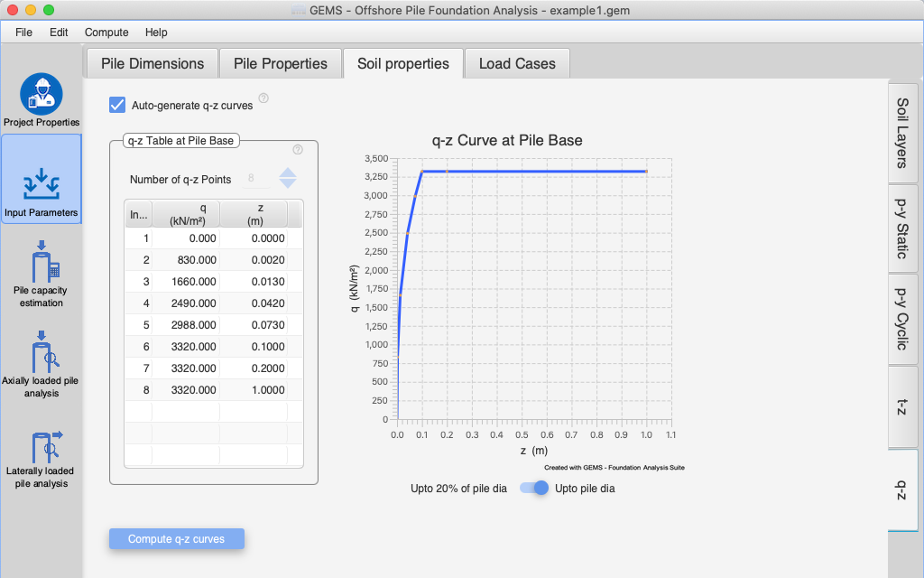
Task: Open the Project Properties icon
Action: (x=42, y=96)
